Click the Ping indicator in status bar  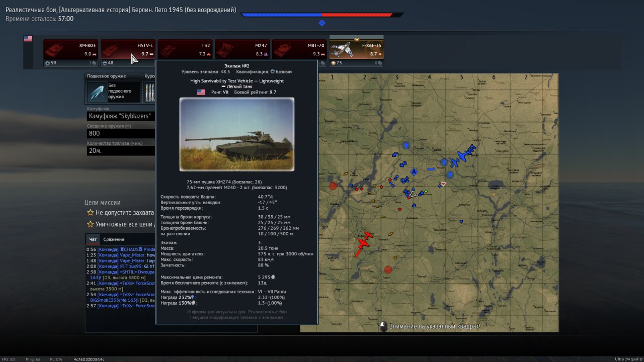click(34, 359)
